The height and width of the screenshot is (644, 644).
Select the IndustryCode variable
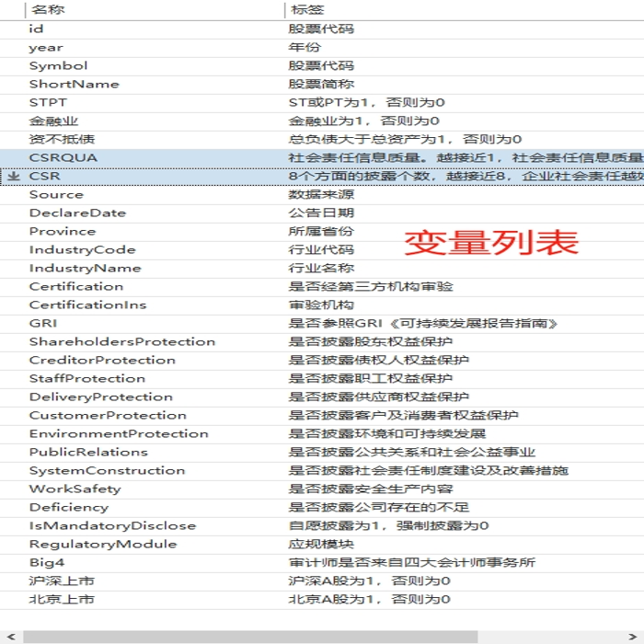point(82,249)
